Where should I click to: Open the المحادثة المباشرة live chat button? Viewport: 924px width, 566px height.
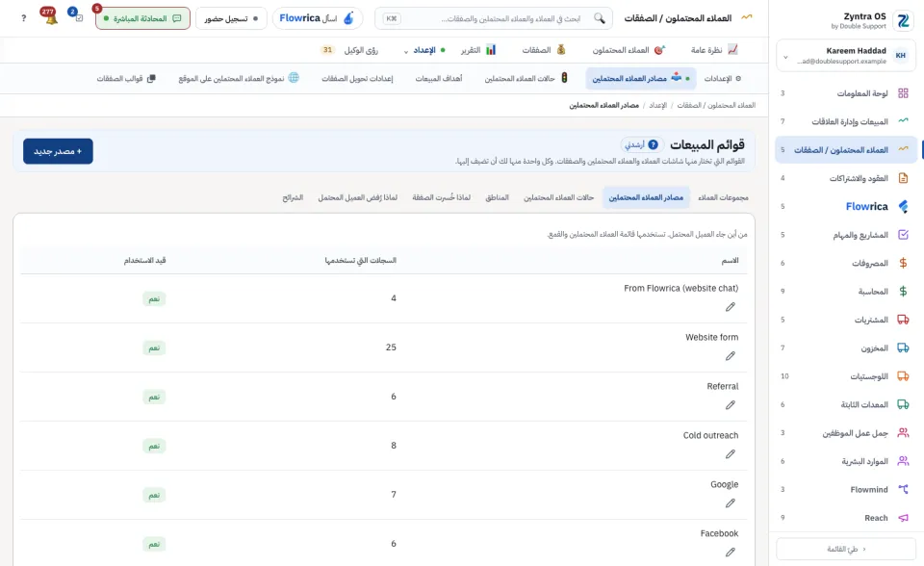tap(142, 18)
